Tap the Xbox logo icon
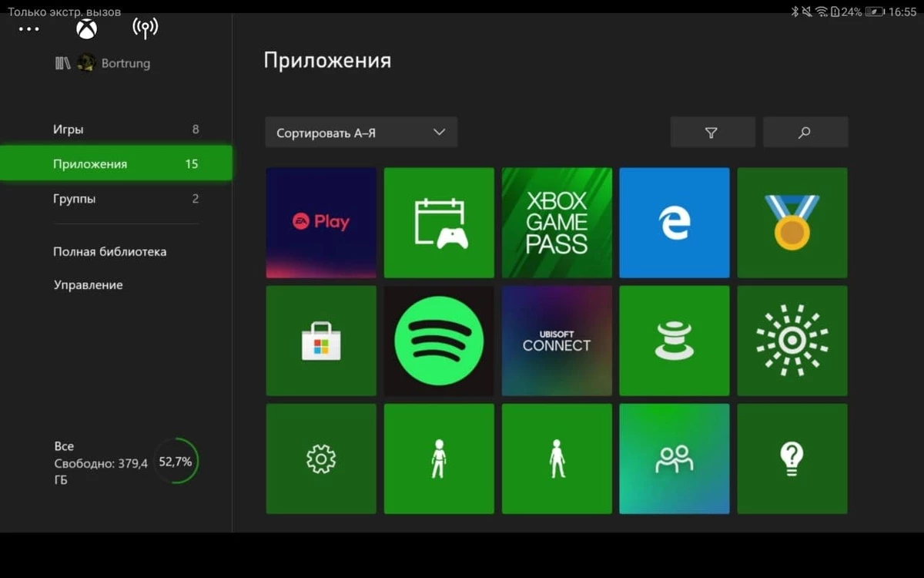The height and width of the screenshot is (578, 924). click(86, 29)
